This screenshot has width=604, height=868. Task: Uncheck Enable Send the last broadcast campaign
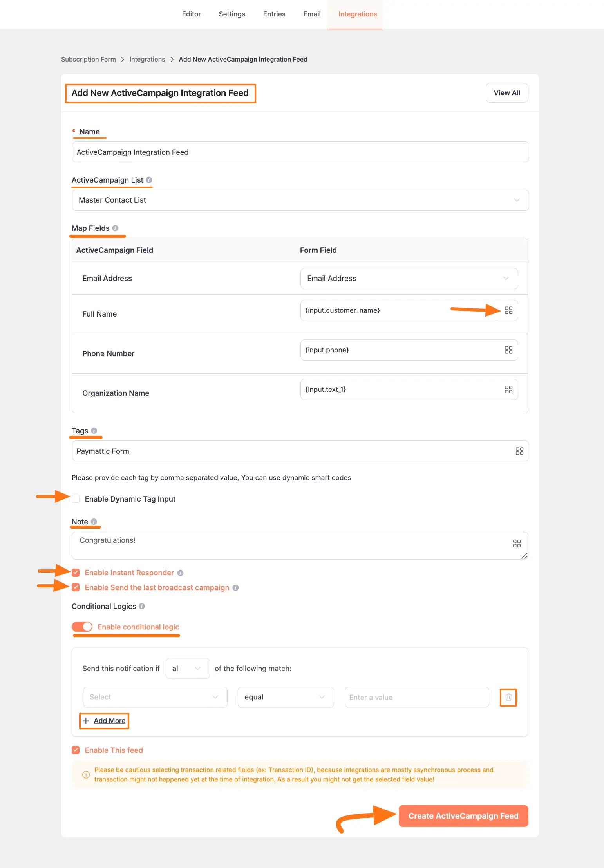76,587
